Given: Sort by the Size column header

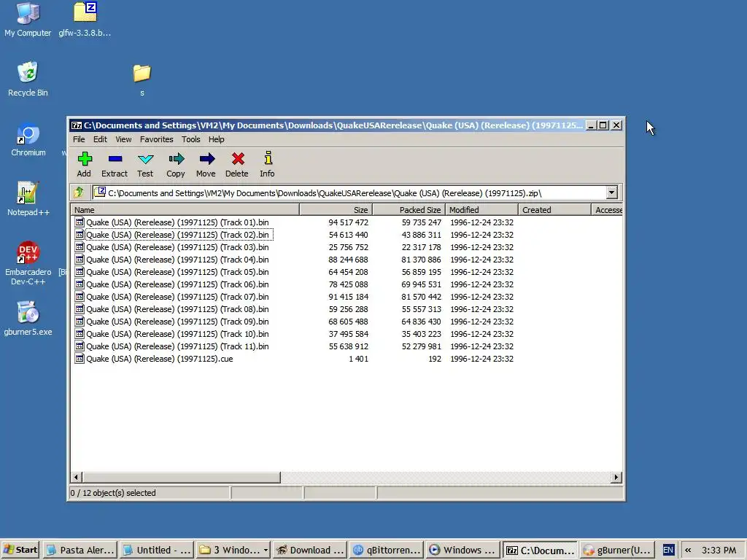Looking at the screenshot, I should pyautogui.click(x=336, y=209).
